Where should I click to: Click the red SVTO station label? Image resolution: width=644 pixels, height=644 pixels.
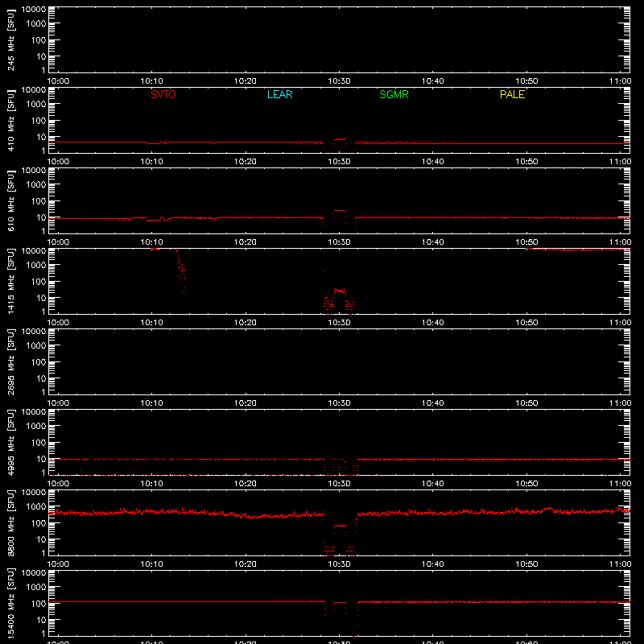(163, 94)
